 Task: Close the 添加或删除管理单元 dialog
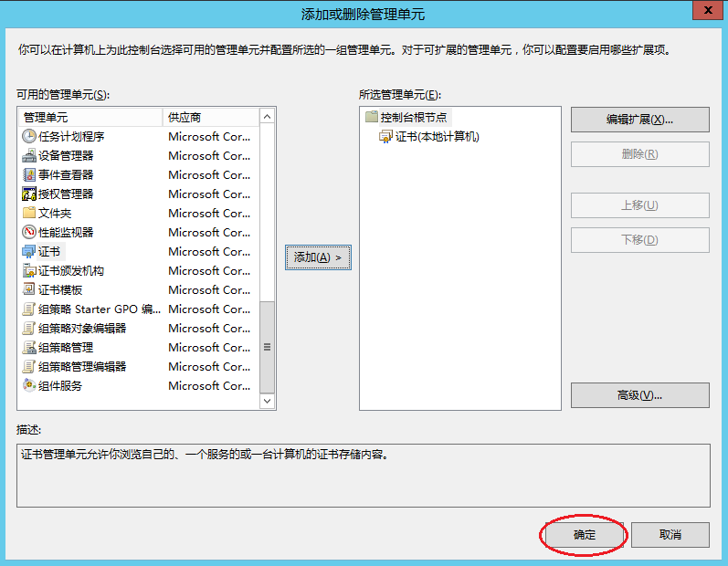pos(708,10)
